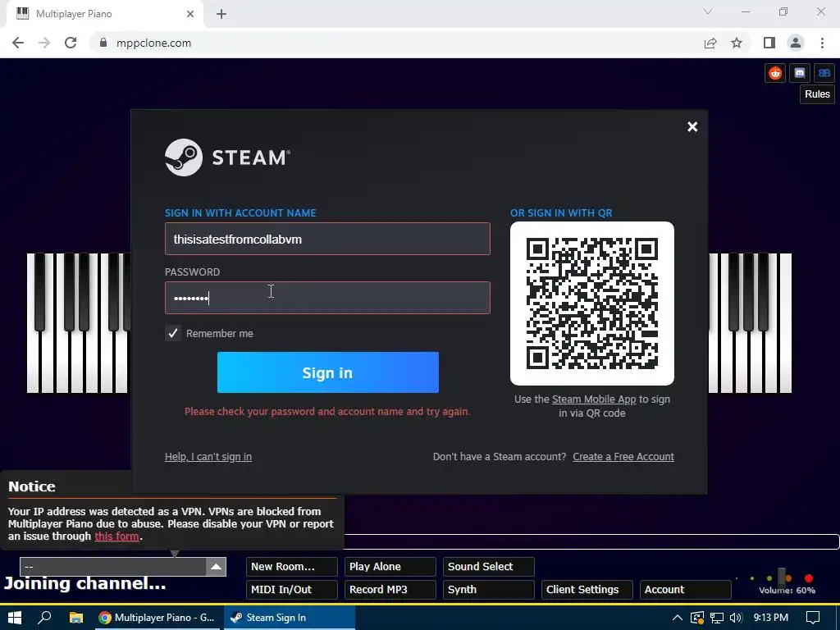The width and height of the screenshot is (840, 630).
Task: Open the Windows Start menu
Action: pyautogui.click(x=15, y=618)
